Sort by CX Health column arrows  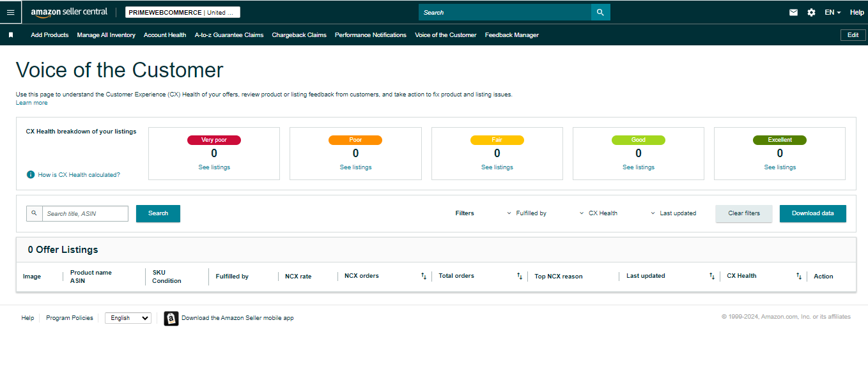tap(799, 276)
